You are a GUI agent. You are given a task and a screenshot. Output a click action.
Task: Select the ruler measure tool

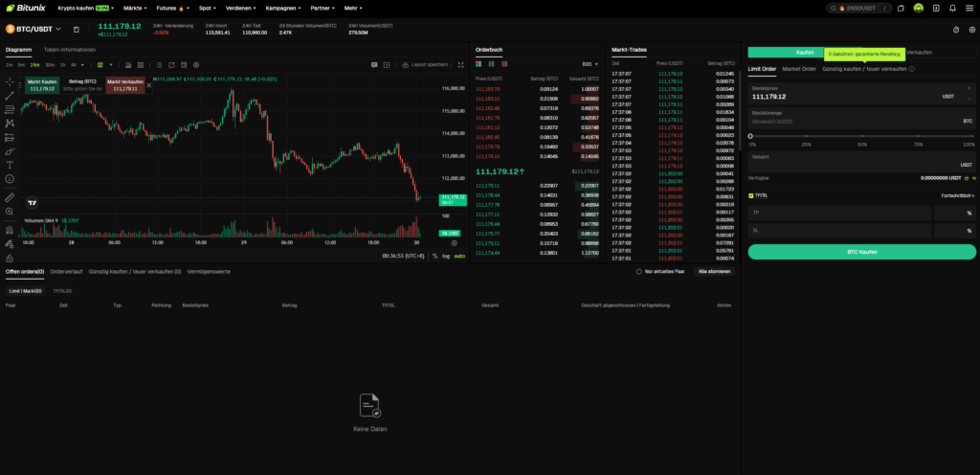point(10,197)
